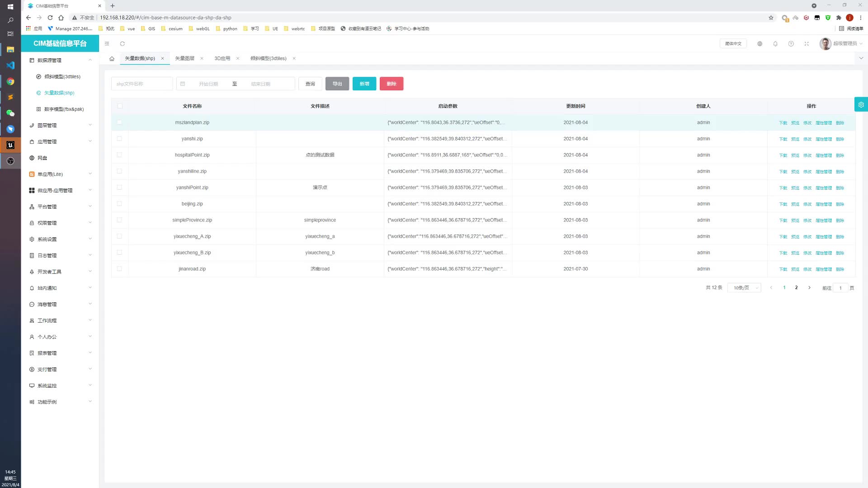
Task: Open WeChat from taskbar
Action: click(x=10, y=113)
